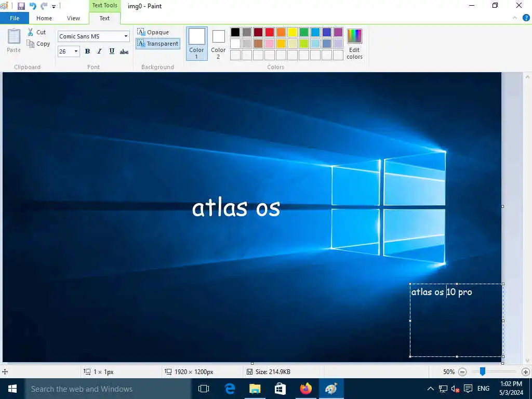Open the Windows Start menu
The image size is (532, 399).
[12, 389]
